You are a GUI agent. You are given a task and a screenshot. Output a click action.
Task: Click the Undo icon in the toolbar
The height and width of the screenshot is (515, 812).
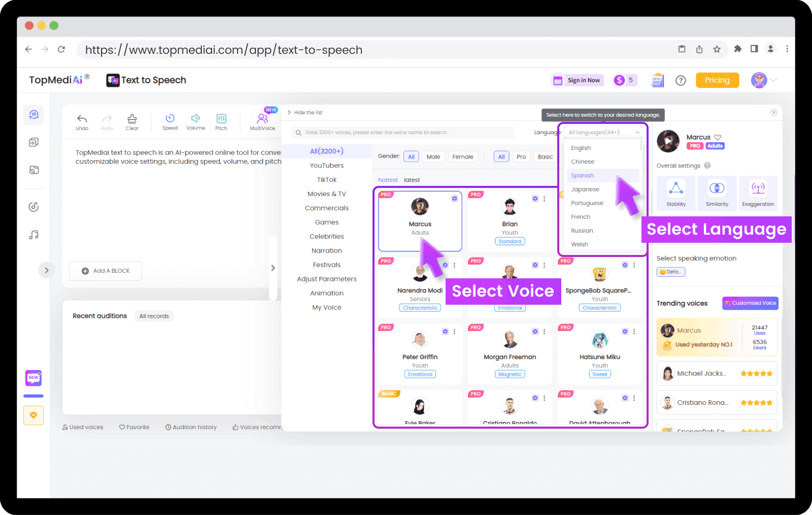point(82,119)
